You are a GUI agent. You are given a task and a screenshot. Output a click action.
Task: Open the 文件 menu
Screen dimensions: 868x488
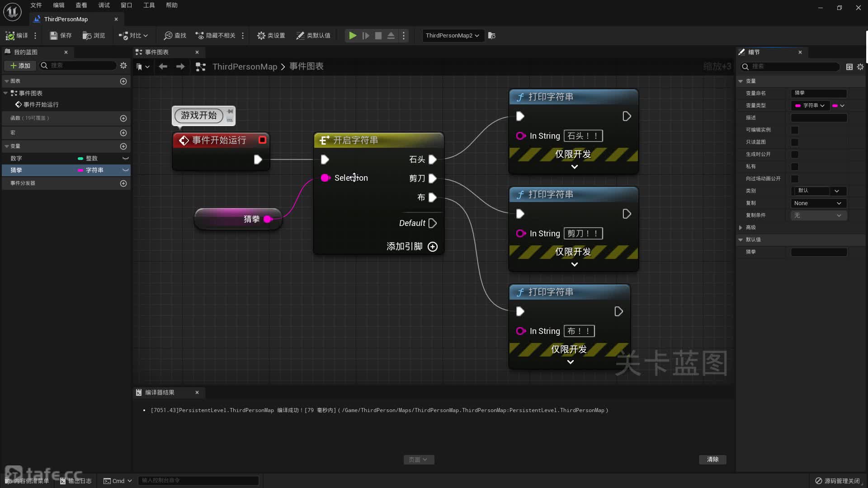click(36, 5)
